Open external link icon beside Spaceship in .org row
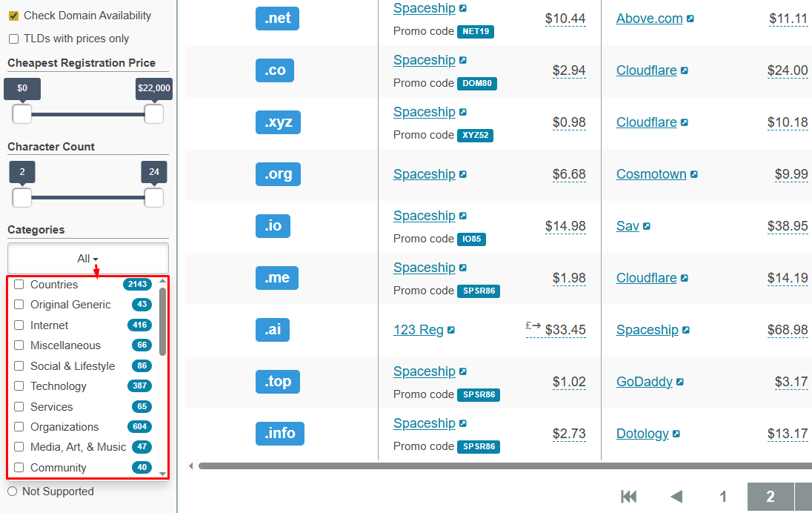 point(463,175)
